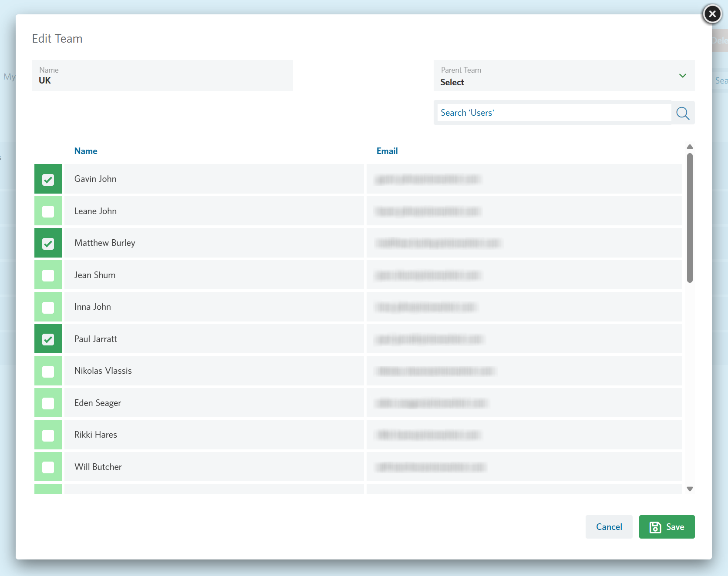This screenshot has height=576, width=728.
Task: Click the search magnifier icon
Action: click(x=683, y=113)
